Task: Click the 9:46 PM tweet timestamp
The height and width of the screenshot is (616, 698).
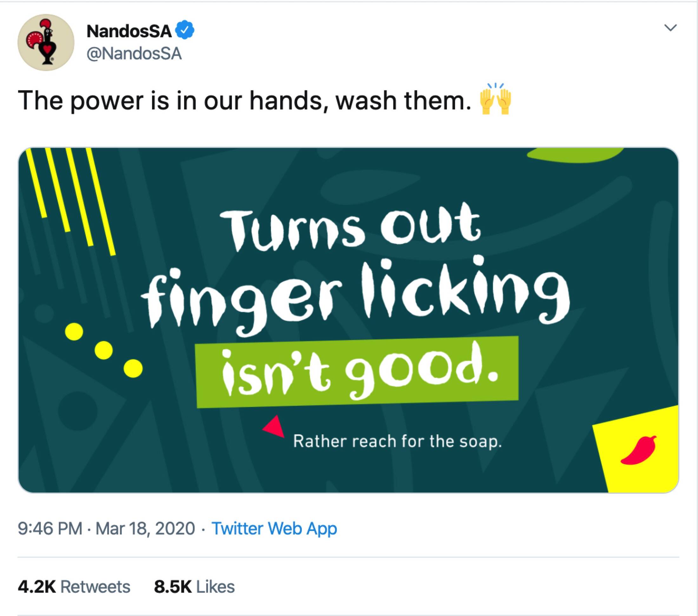Action: pos(50,528)
